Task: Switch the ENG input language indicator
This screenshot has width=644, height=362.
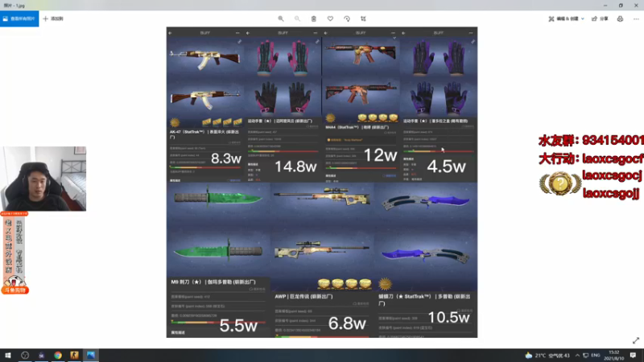Action: click(596, 356)
